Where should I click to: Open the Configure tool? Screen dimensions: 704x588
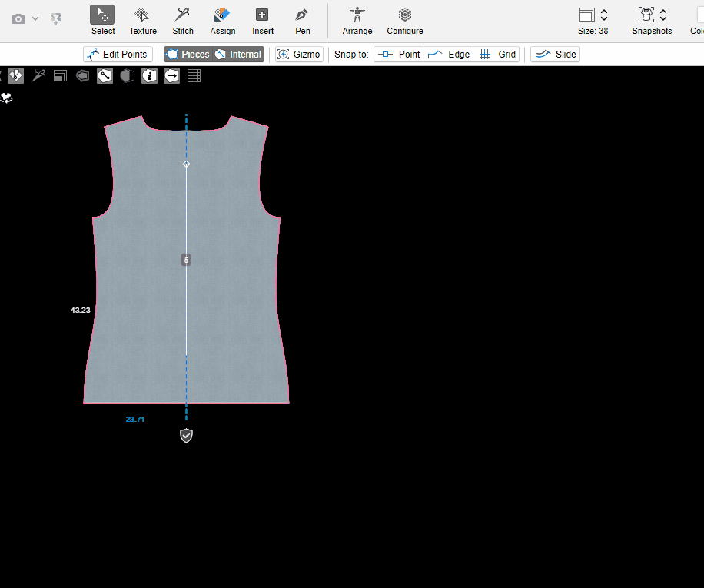point(405,21)
